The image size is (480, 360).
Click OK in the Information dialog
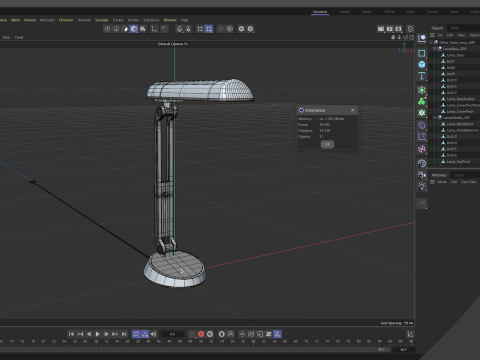[327, 144]
